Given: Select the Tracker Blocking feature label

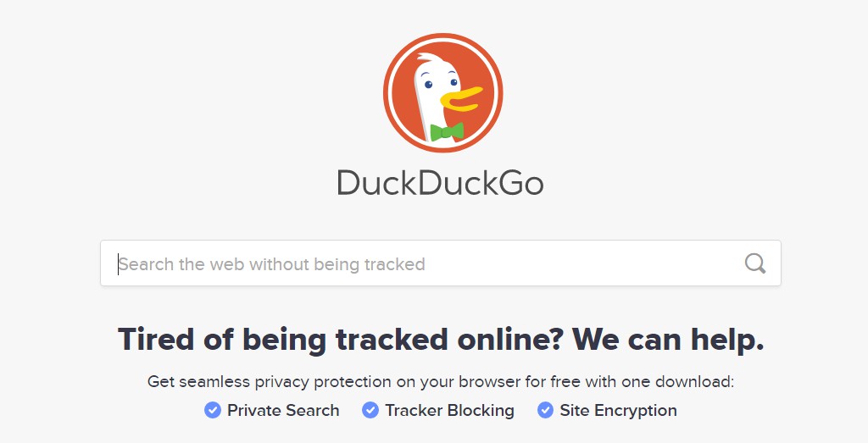Looking at the screenshot, I should 449,410.
